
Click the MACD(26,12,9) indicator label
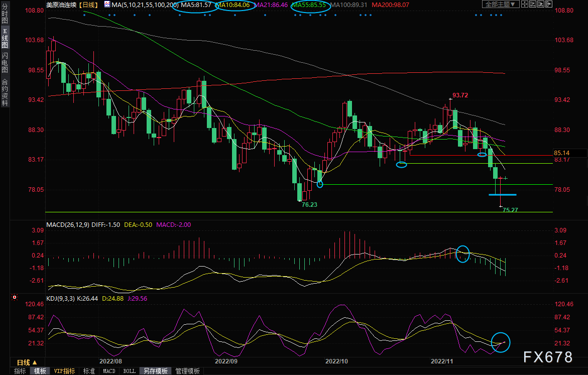[68, 224]
